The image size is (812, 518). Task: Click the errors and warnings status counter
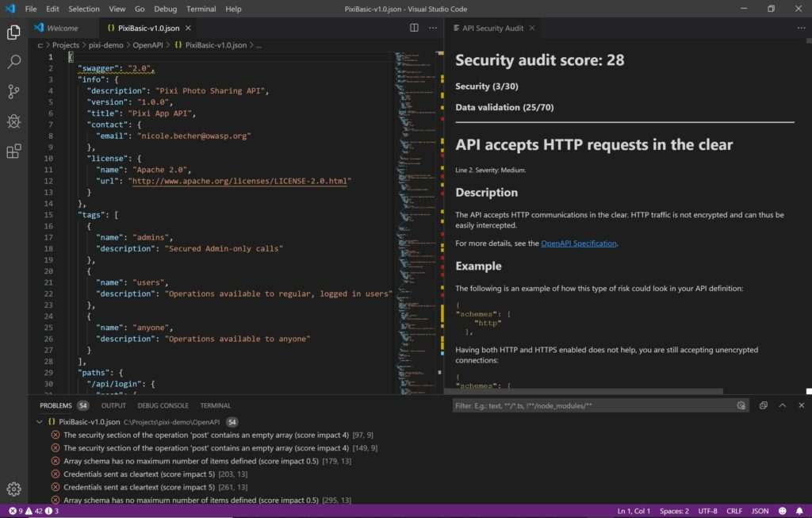(x=25, y=511)
